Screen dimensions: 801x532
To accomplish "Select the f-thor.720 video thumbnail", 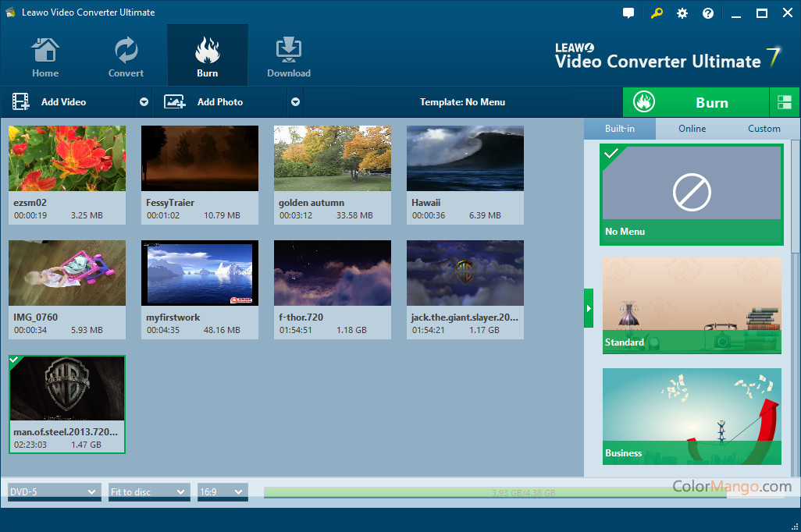I will [333, 273].
